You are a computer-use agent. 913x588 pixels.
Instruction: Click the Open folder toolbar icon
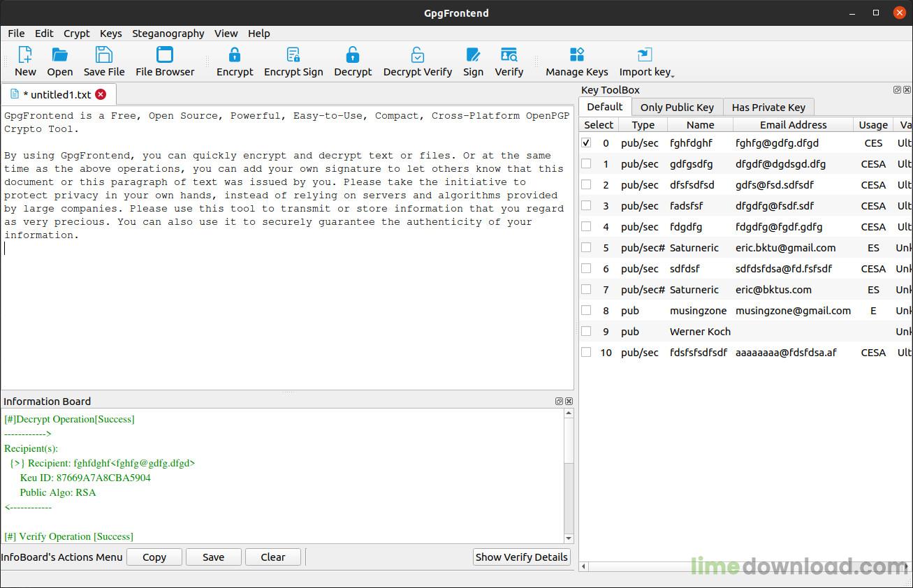(x=60, y=55)
